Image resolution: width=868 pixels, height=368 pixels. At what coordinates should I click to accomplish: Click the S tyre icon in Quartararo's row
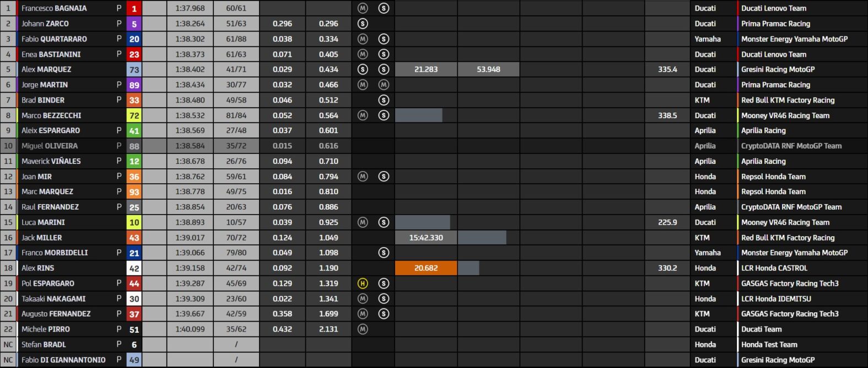(384, 39)
